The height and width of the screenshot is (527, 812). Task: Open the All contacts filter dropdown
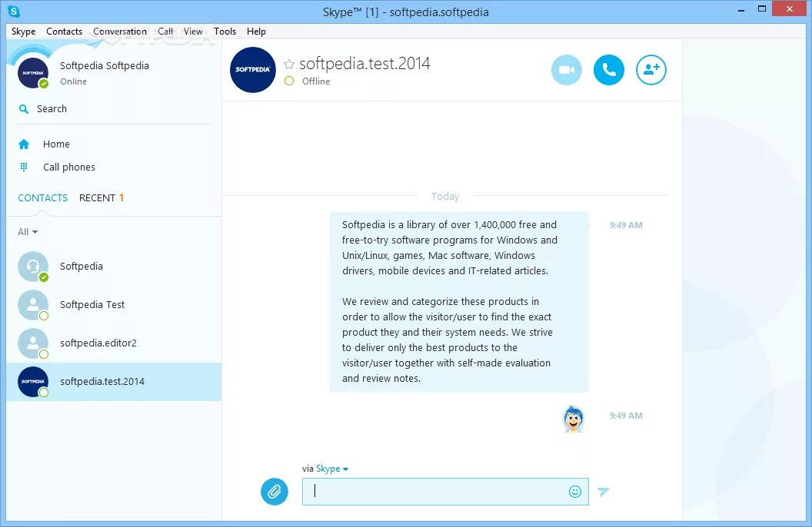[28, 232]
